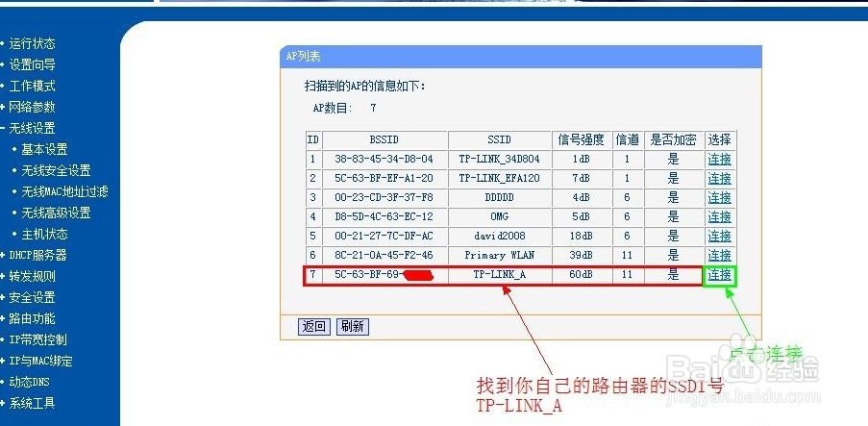868x426 pixels.
Task: Click 连接 link for OMG
Action: [x=720, y=216]
